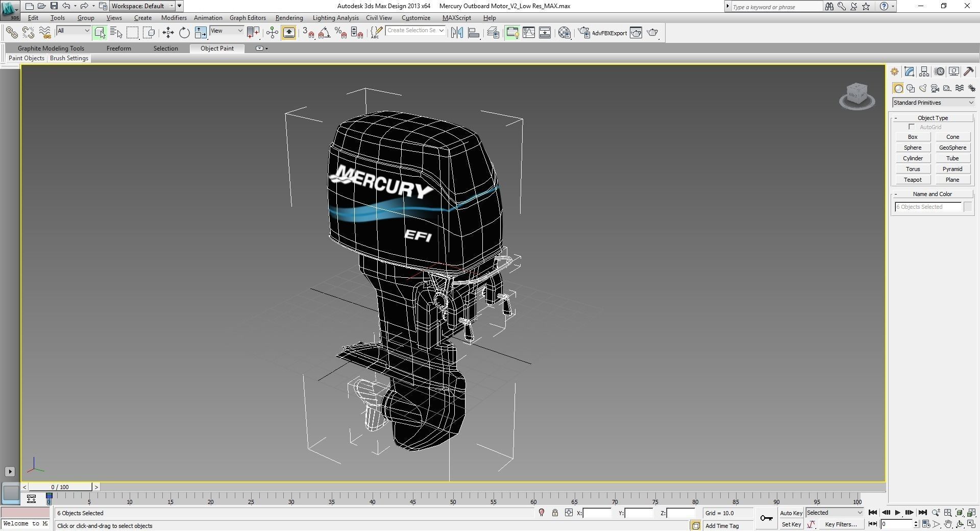This screenshot has width=980, height=531.
Task: Click the Mirror tool icon
Action: (x=457, y=33)
